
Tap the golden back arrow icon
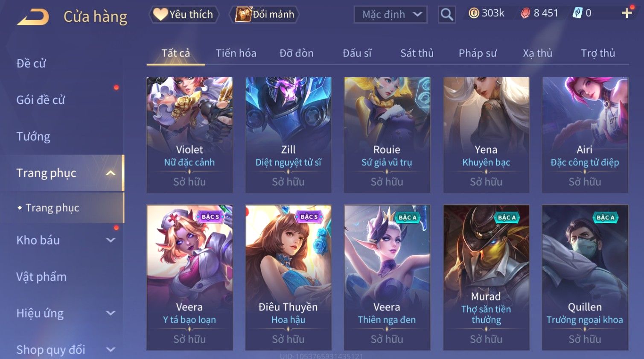point(33,17)
